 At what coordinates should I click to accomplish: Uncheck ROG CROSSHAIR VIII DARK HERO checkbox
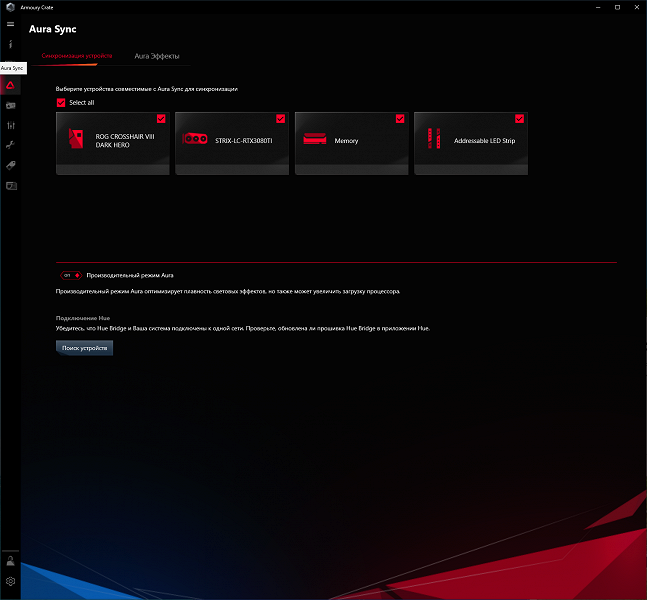[161, 119]
